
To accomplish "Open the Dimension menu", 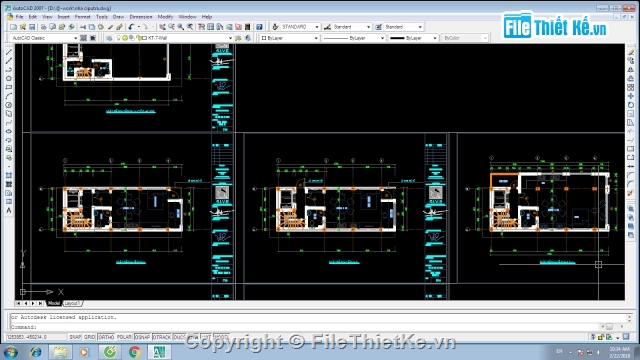I will click(141, 17).
